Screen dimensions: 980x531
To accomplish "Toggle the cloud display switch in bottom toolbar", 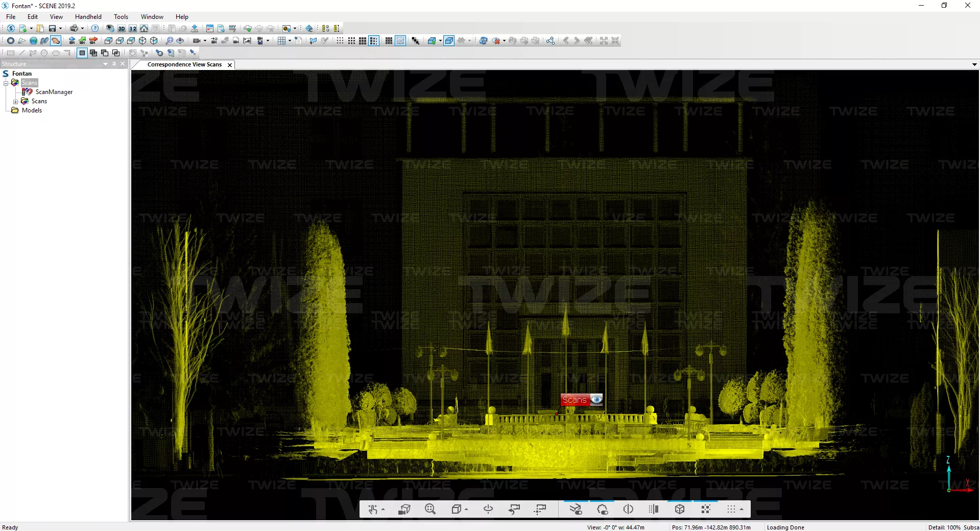I will pos(602,509).
